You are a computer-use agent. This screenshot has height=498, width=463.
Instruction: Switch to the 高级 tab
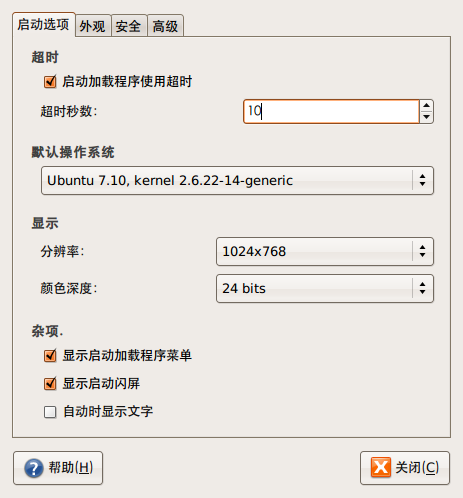[x=165, y=26]
